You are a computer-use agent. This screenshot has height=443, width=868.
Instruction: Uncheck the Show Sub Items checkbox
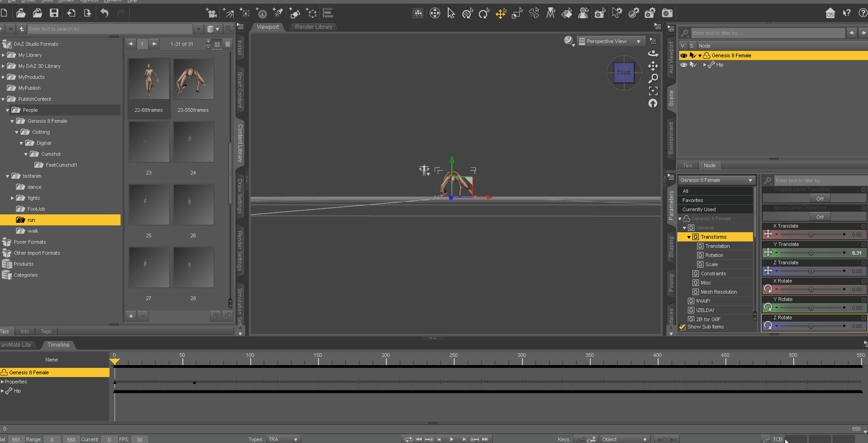pos(682,327)
